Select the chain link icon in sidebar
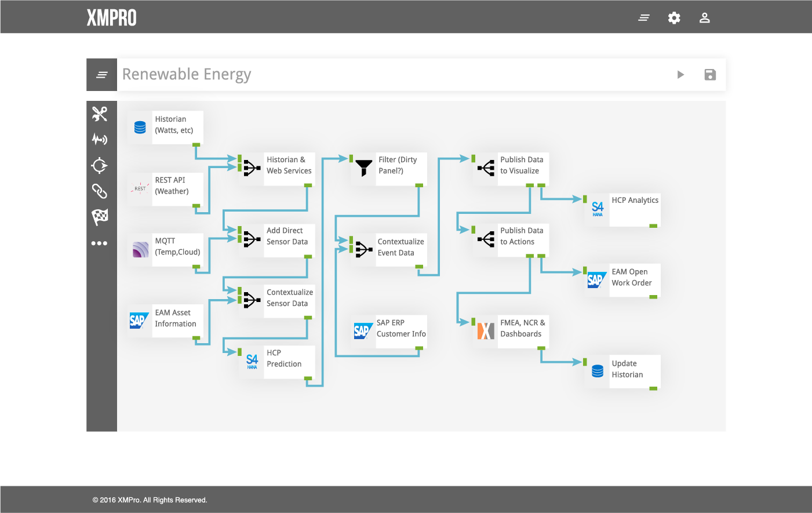The height and width of the screenshot is (513, 812). point(100,191)
